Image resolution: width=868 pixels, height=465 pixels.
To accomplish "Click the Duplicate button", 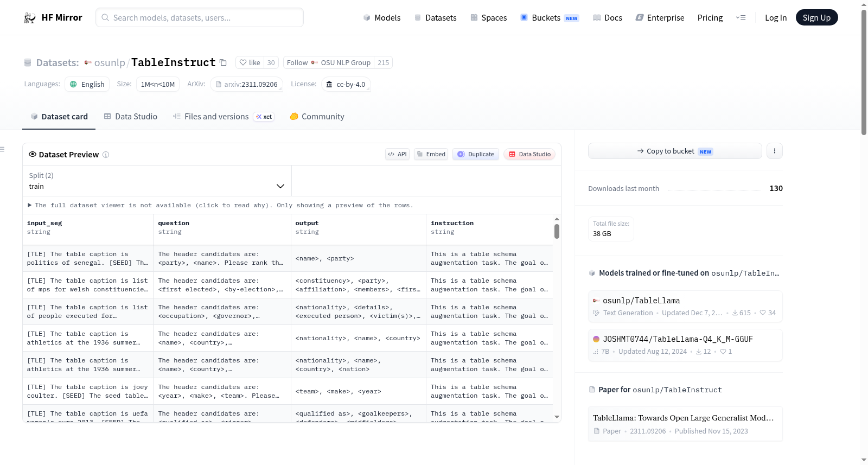I will click(x=476, y=154).
